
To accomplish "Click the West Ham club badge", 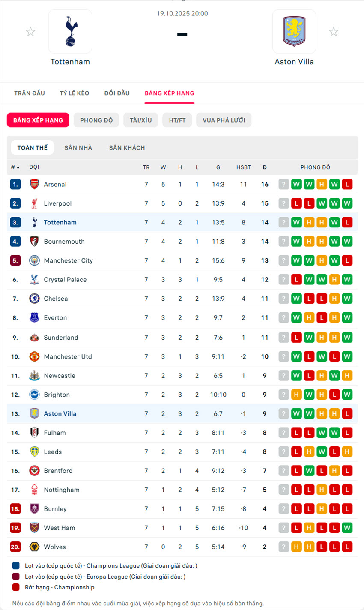I will click(x=34, y=528).
